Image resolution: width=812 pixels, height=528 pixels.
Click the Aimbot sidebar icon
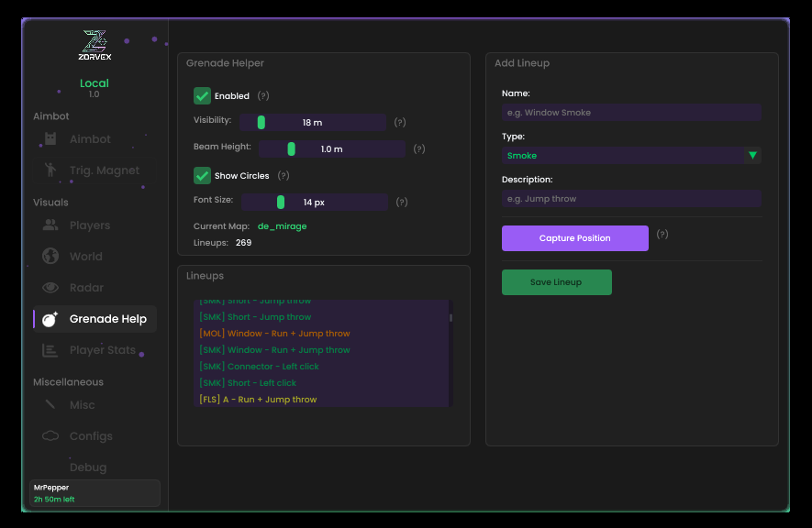51,139
